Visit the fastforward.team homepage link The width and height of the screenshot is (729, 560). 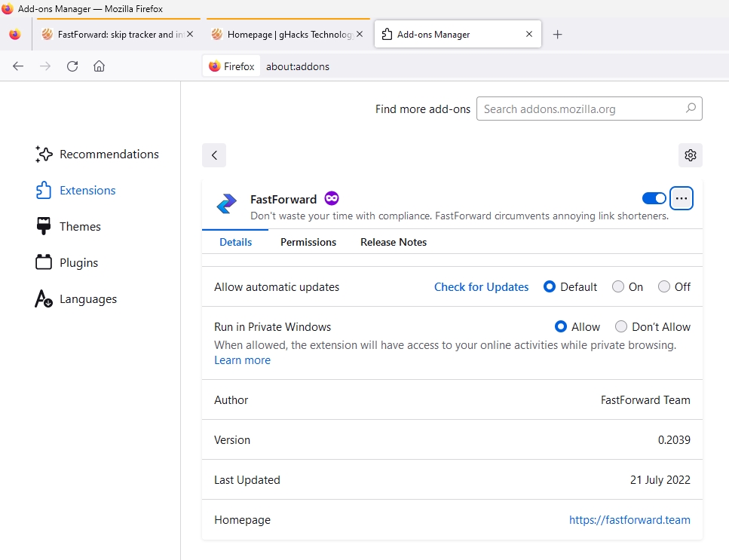coord(629,519)
